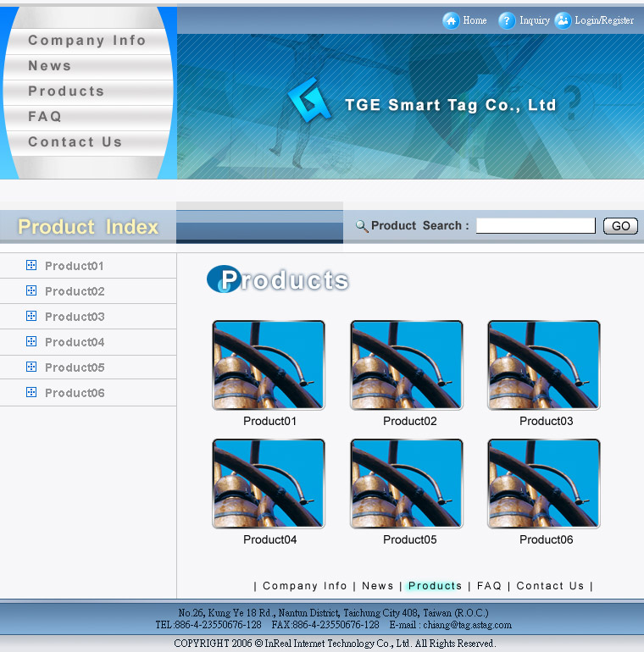Select the Product06 thumbnail image

(544, 483)
